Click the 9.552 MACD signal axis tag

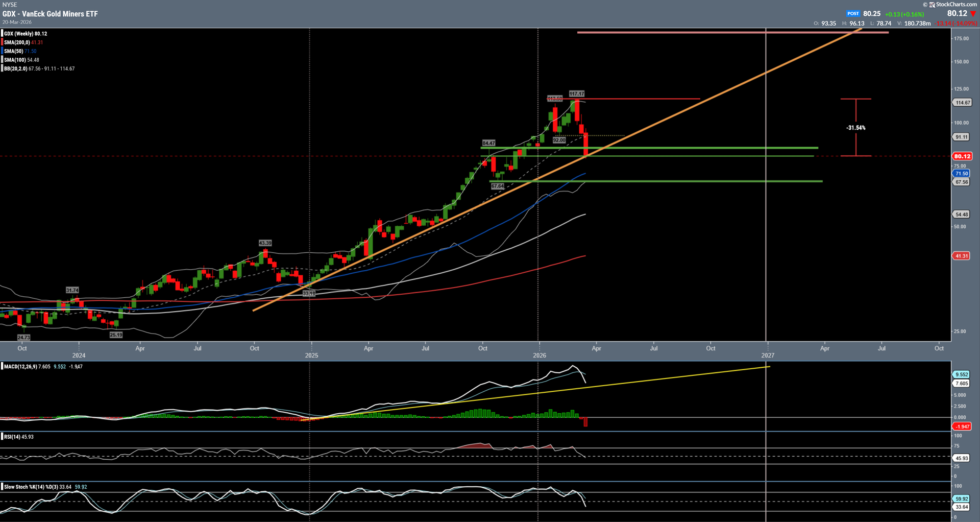click(x=962, y=374)
